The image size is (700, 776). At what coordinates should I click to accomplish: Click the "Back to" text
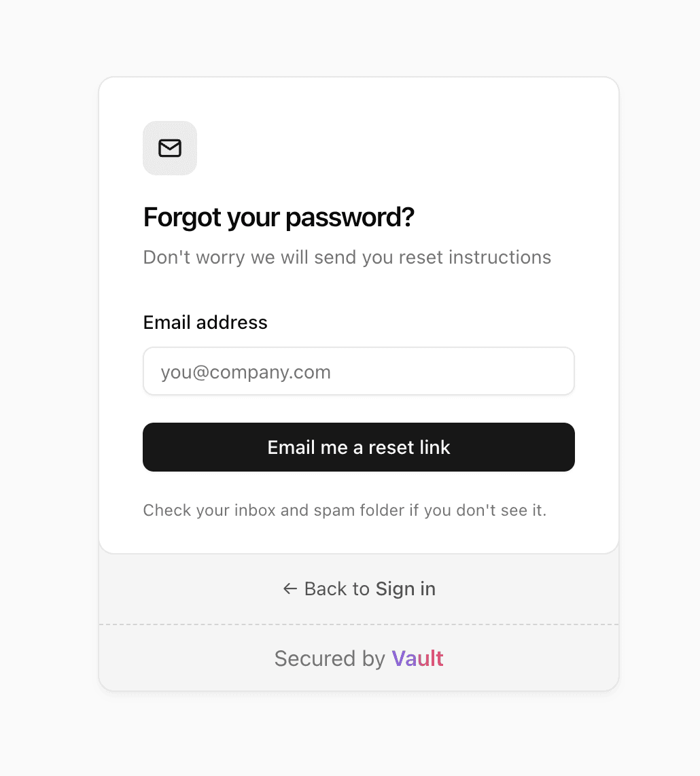click(x=336, y=588)
